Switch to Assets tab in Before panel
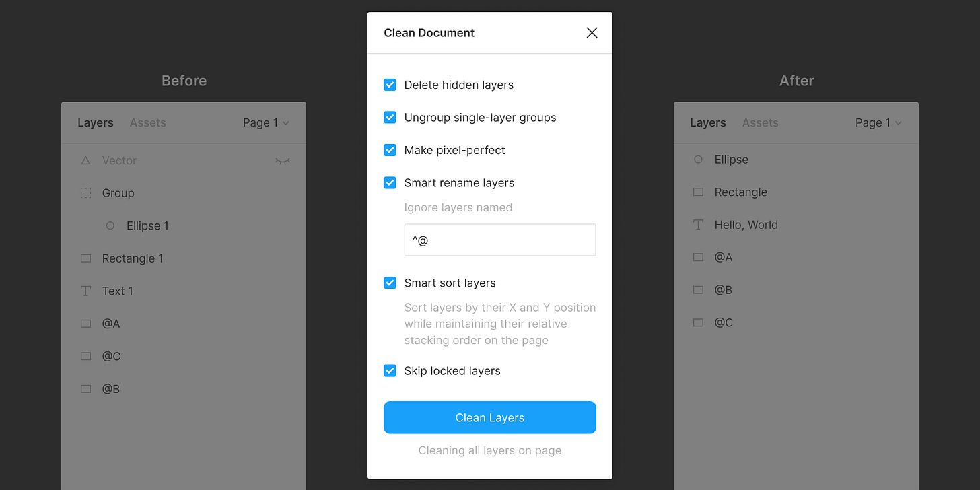Screen dimensions: 980x490 click(x=147, y=123)
